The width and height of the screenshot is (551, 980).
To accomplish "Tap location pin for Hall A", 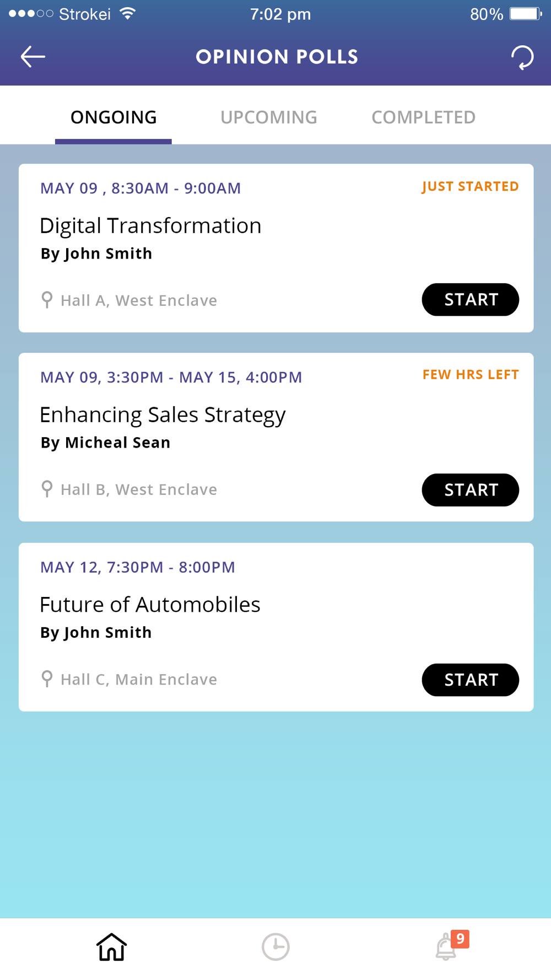I will pos(47,300).
